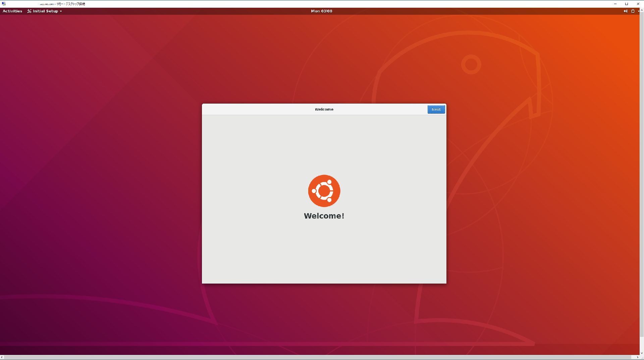Click the vertical scrollbar up arrow
This screenshot has width=644, height=360.
pyautogui.click(x=642, y=10)
